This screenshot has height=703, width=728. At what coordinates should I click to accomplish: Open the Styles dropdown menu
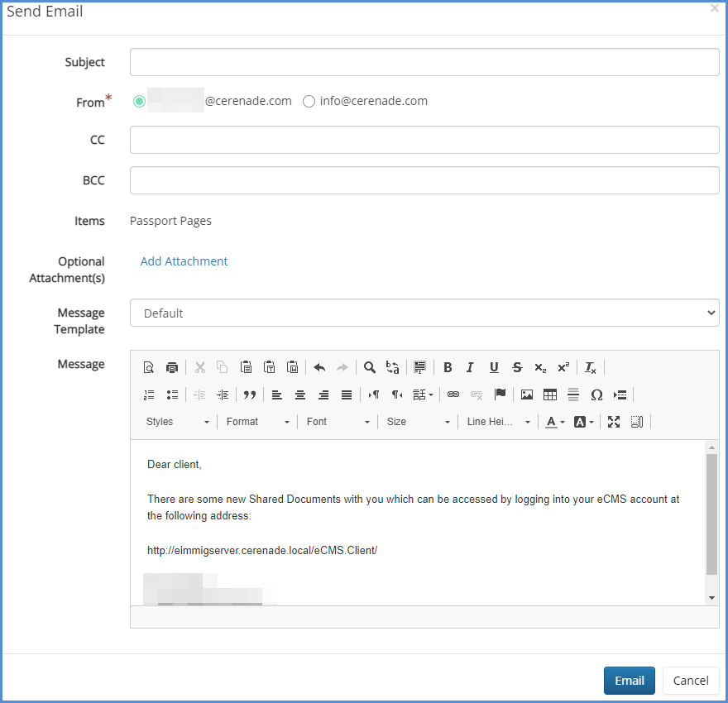tap(177, 422)
